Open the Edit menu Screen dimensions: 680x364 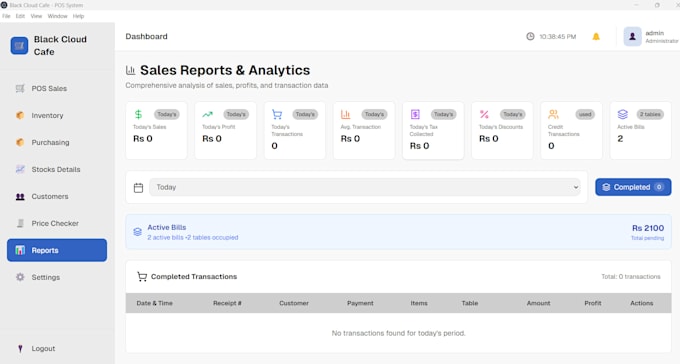(20, 16)
